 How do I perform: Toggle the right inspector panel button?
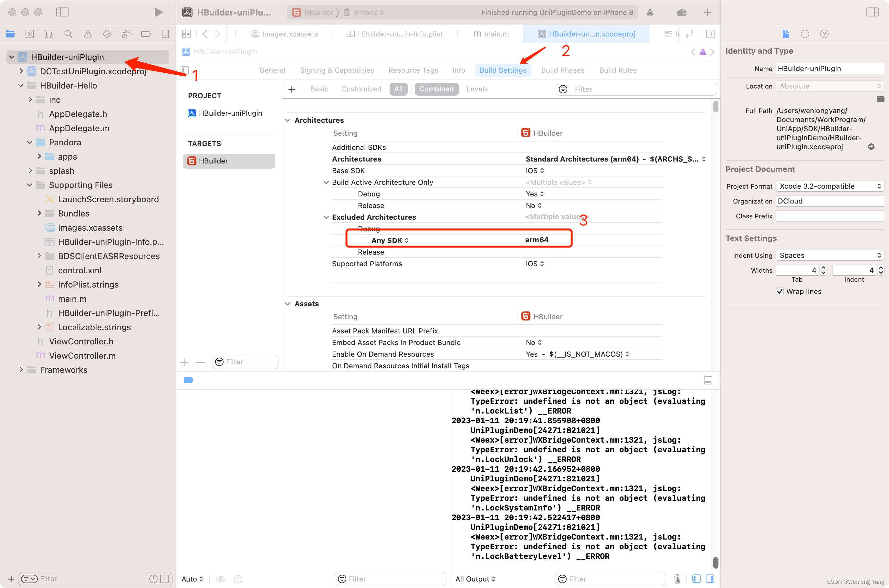(x=872, y=12)
